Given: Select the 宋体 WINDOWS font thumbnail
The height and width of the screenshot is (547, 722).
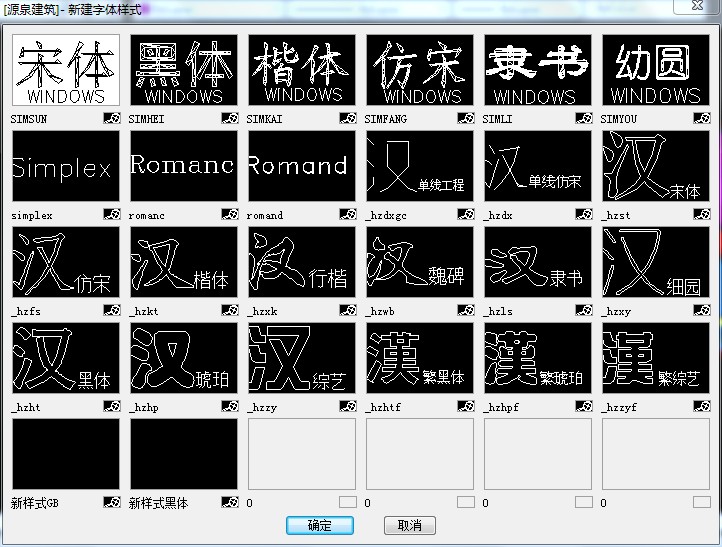Looking at the screenshot, I should 66,70.
